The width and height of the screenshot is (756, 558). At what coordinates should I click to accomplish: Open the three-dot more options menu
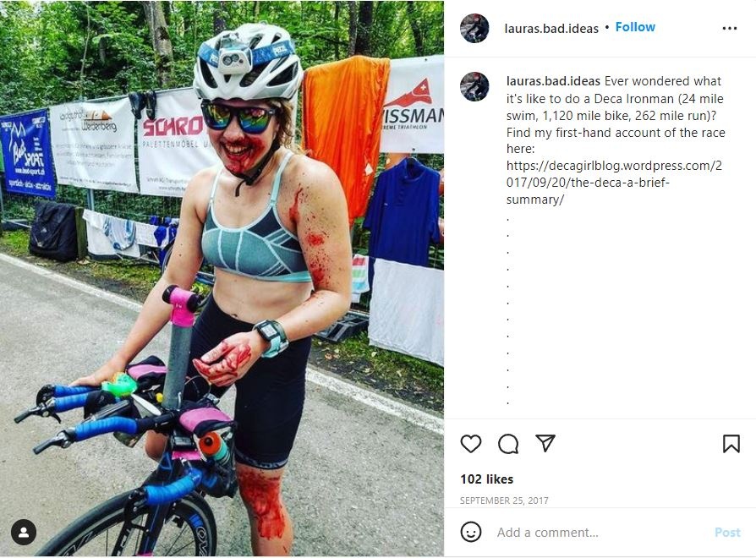pyautogui.click(x=730, y=29)
